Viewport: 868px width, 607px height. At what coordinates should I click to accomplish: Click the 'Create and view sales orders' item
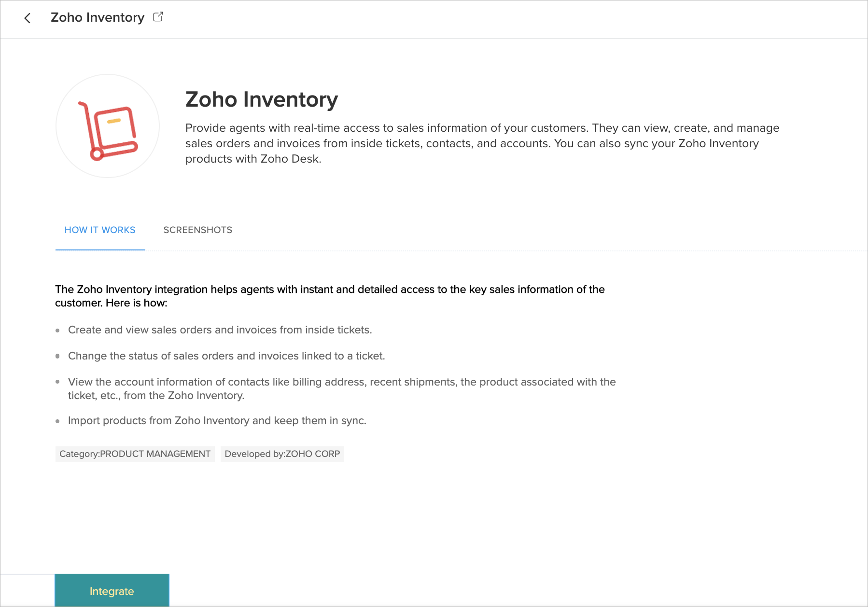point(220,330)
